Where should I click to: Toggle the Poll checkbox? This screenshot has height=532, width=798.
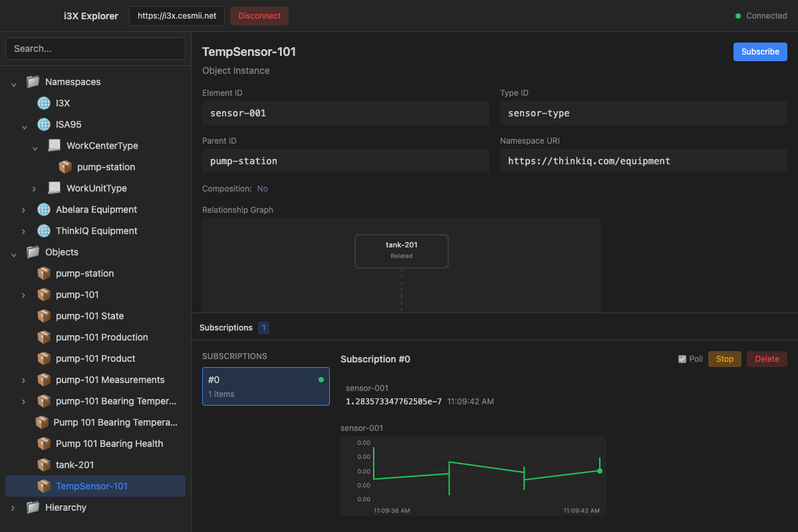(682, 359)
